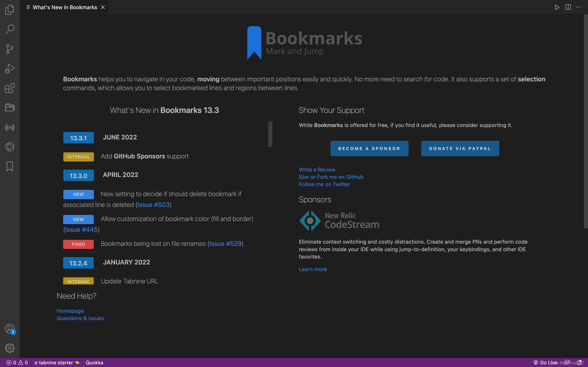Open the Issue #503 link

(153, 205)
